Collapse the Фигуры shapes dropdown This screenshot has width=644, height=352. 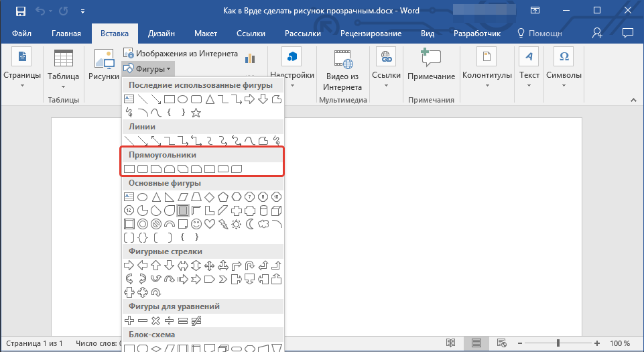tap(147, 68)
